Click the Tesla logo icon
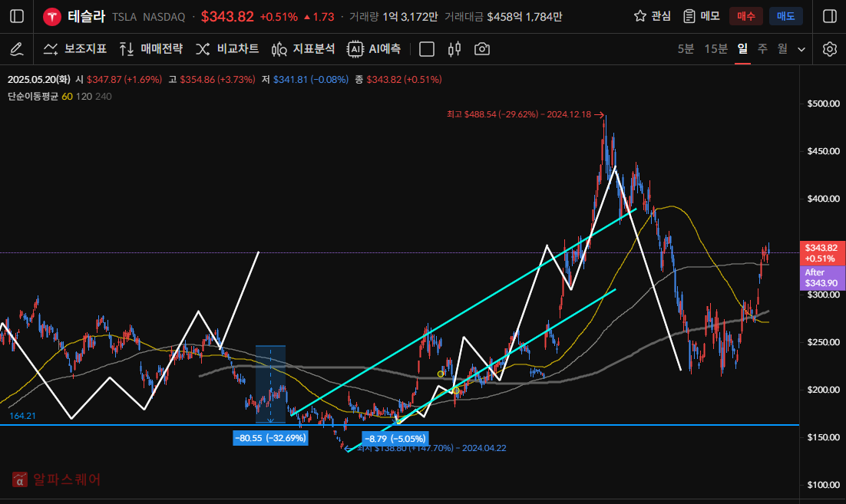The height and width of the screenshot is (504, 846). (51, 17)
